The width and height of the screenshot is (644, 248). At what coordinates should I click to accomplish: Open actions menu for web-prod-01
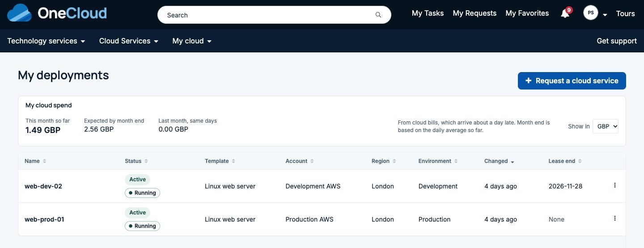[615, 218]
